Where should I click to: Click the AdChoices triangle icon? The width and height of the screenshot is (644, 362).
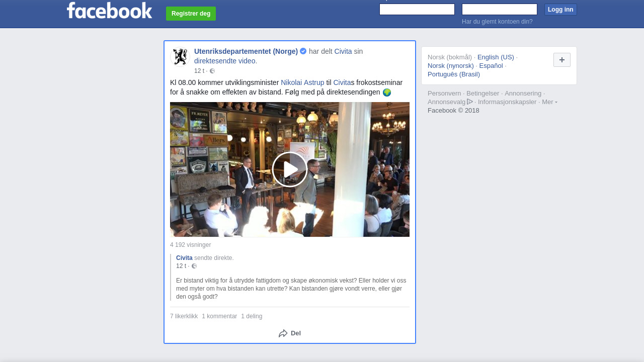pos(470,102)
